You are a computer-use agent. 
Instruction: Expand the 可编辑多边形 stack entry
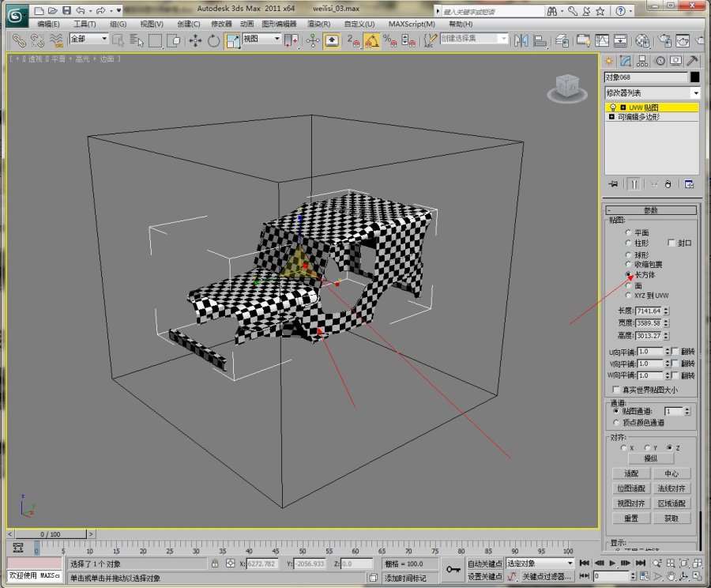pyautogui.click(x=611, y=117)
